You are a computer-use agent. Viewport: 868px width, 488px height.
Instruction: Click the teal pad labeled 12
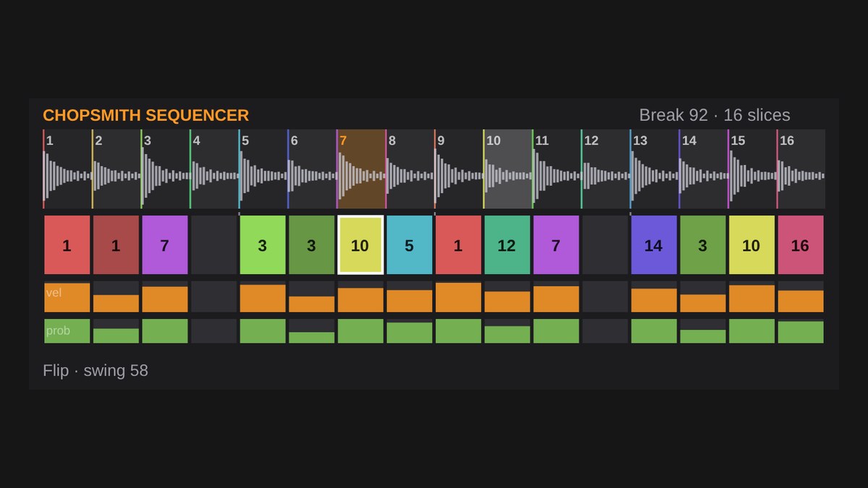click(507, 245)
